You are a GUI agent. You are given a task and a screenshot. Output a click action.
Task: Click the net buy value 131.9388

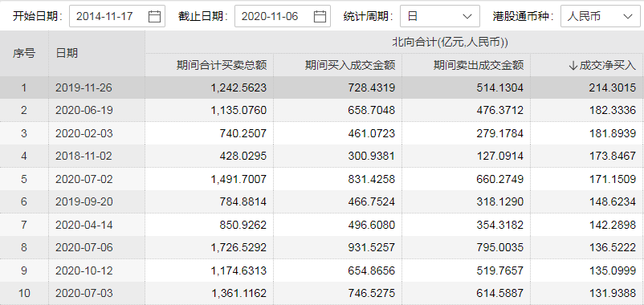[x=613, y=293]
